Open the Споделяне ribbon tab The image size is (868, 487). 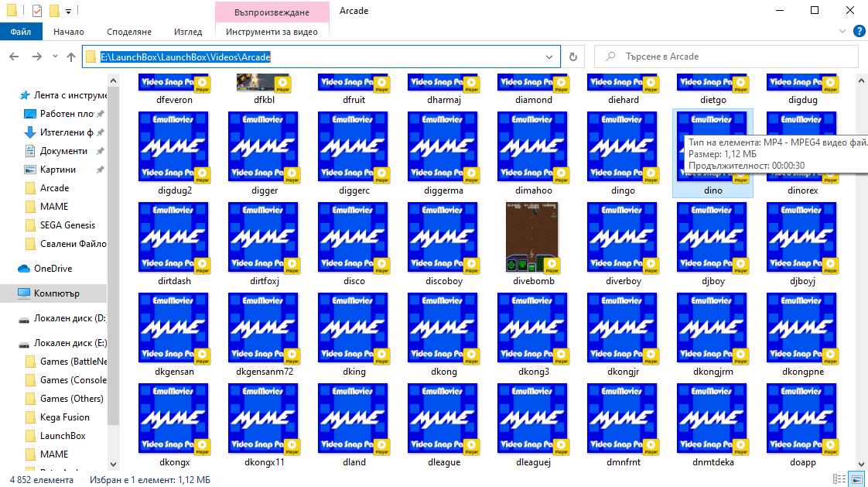(129, 32)
